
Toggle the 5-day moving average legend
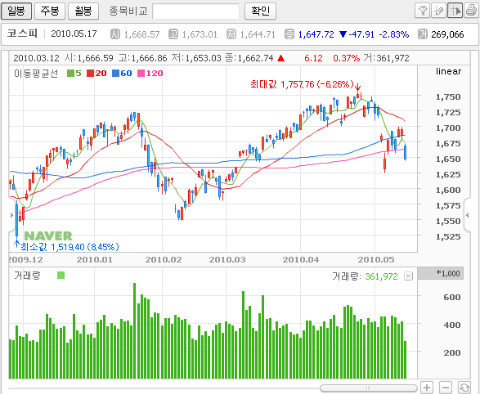tap(74, 73)
